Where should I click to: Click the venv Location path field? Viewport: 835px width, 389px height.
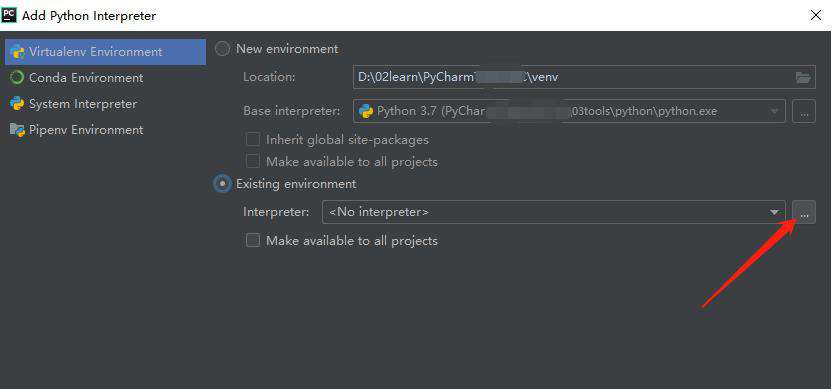(584, 77)
